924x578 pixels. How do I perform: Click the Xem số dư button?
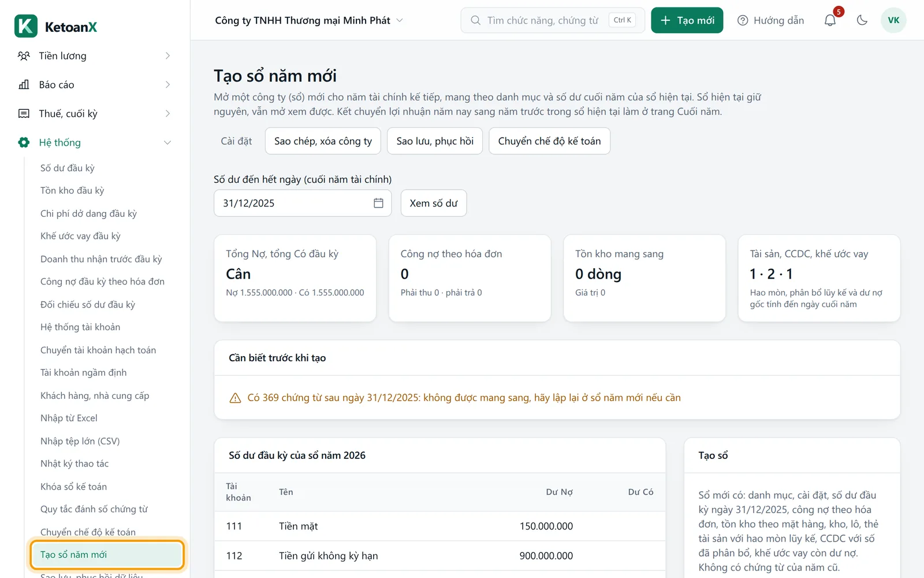(434, 203)
